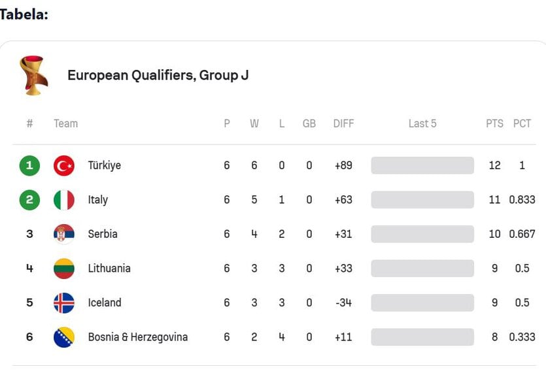
Task: Click the golden trophy logo
Action: [33, 75]
